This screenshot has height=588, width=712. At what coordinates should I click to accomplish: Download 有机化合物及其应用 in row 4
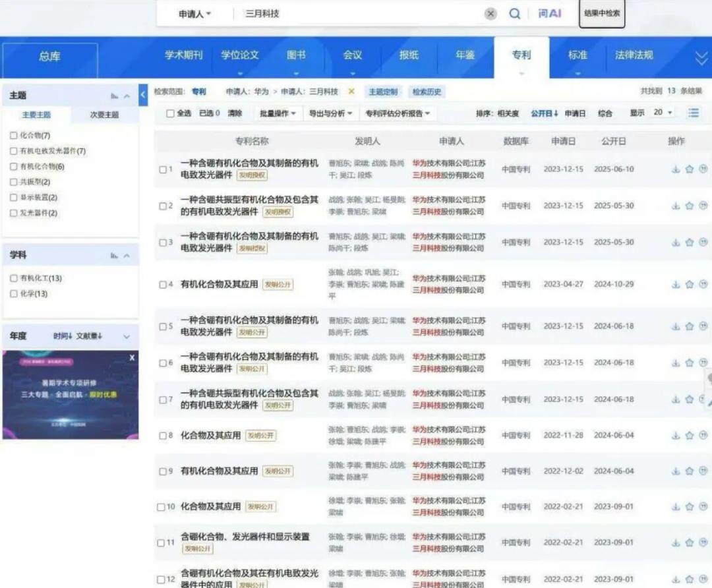tap(676, 284)
